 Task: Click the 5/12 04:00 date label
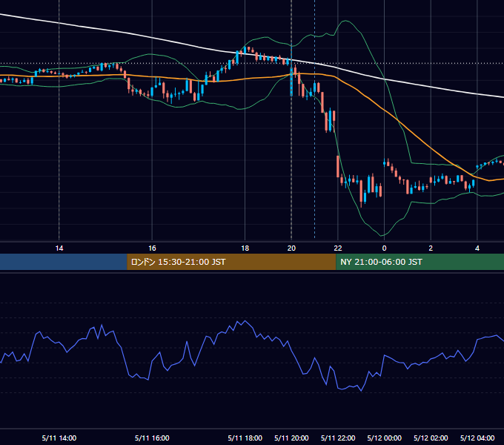click(477, 438)
